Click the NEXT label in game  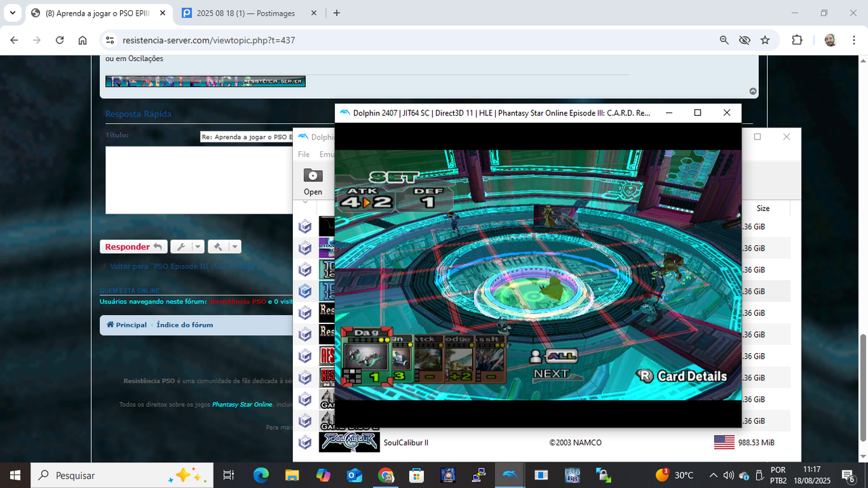(551, 373)
